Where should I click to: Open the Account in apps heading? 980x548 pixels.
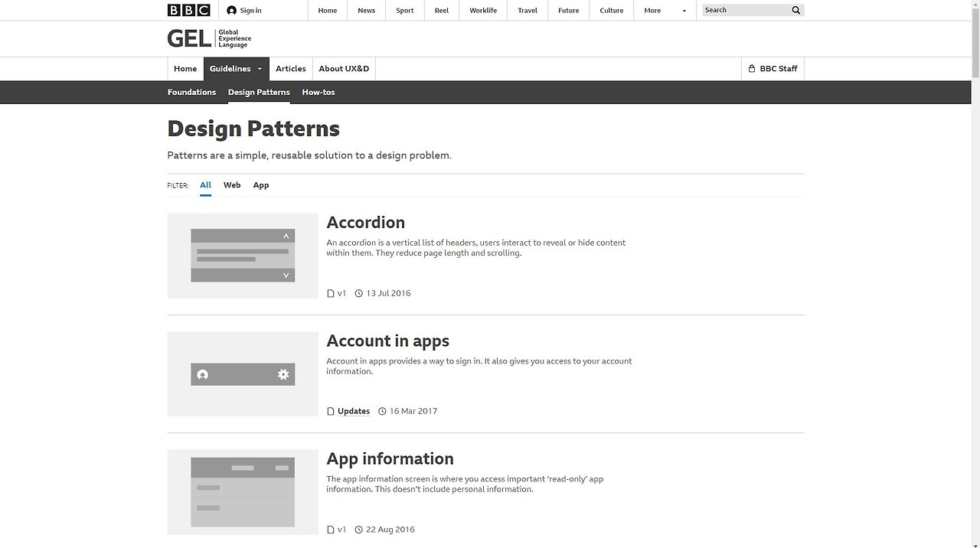point(388,341)
